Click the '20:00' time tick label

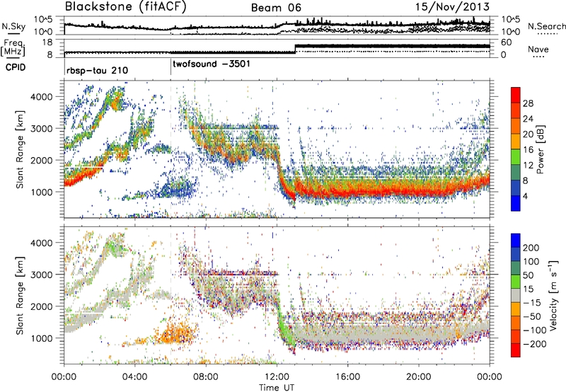click(x=419, y=377)
